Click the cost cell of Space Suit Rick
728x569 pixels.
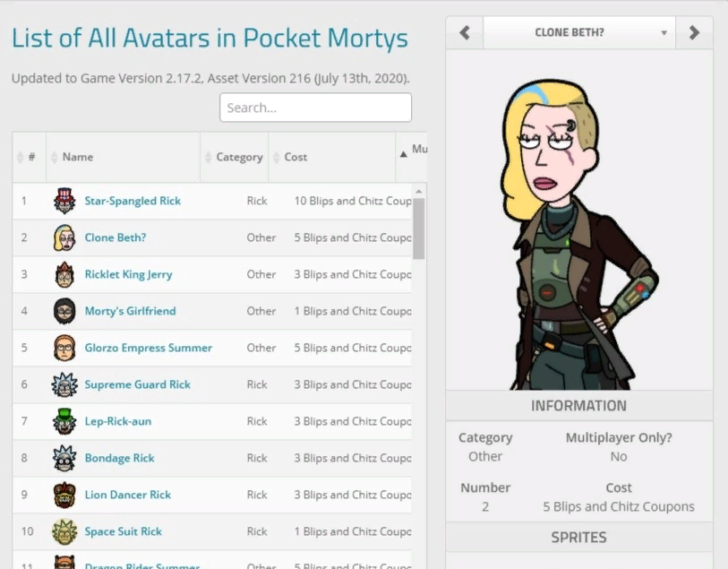[353, 531]
